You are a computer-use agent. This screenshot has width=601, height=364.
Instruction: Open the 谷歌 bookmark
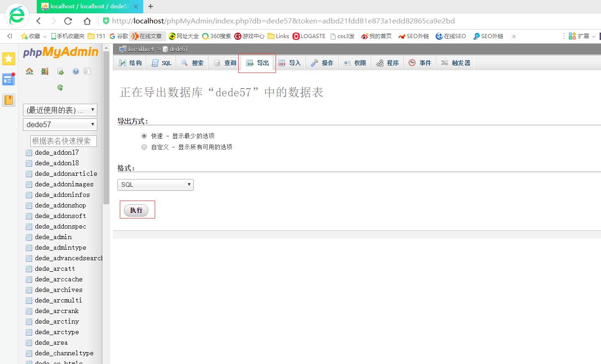click(119, 36)
